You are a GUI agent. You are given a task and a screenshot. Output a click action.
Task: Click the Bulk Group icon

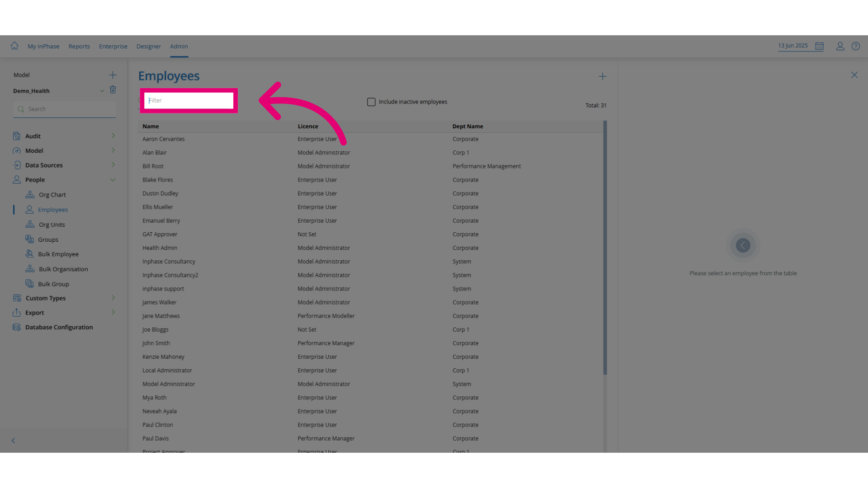[29, 284]
